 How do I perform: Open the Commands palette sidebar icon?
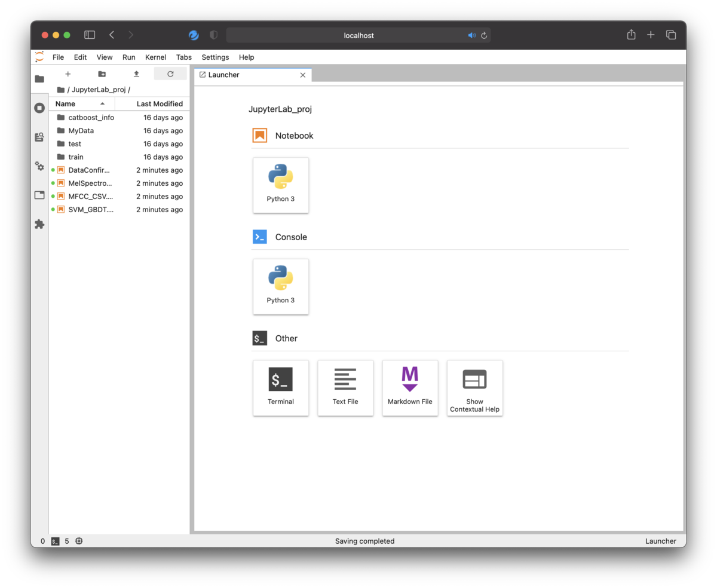(x=39, y=137)
